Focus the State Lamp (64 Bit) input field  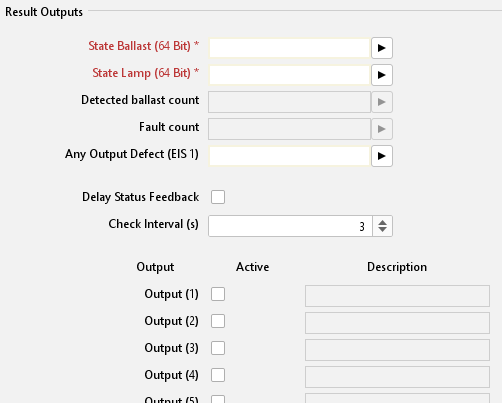[290, 75]
